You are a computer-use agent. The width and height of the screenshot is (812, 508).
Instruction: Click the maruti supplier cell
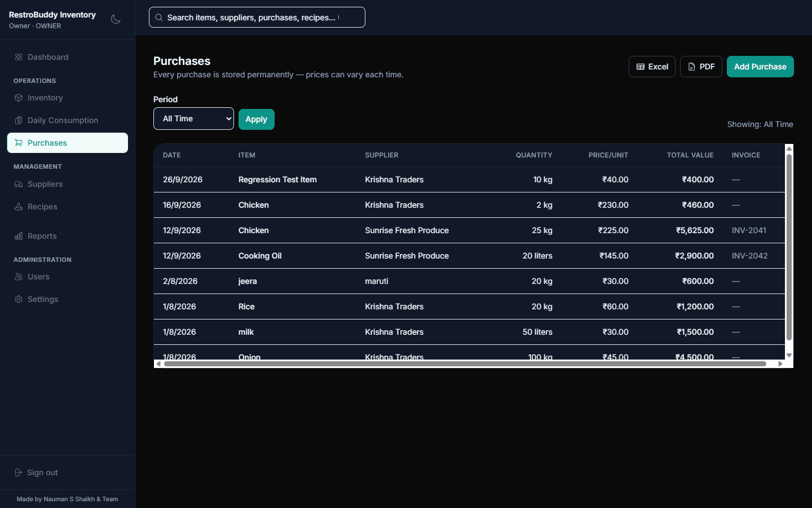[x=377, y=281]
